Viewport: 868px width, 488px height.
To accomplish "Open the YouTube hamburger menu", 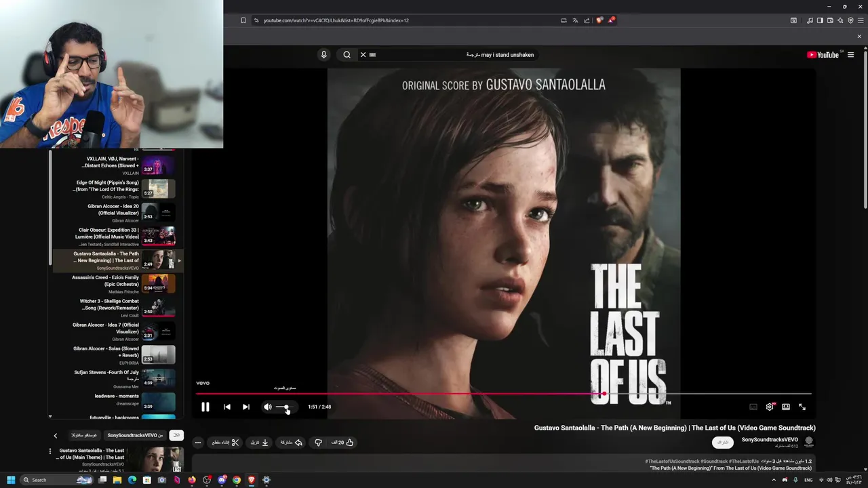I will click(850, 55).
